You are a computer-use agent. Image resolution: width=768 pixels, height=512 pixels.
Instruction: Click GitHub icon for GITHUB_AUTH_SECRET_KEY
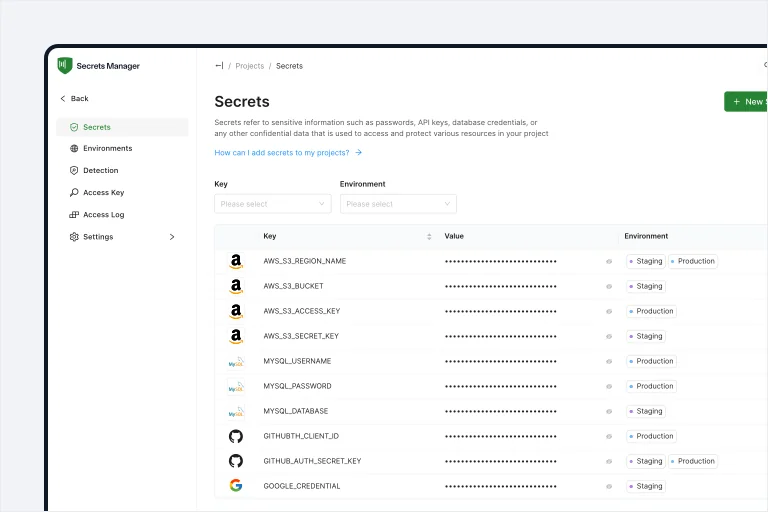236,461
